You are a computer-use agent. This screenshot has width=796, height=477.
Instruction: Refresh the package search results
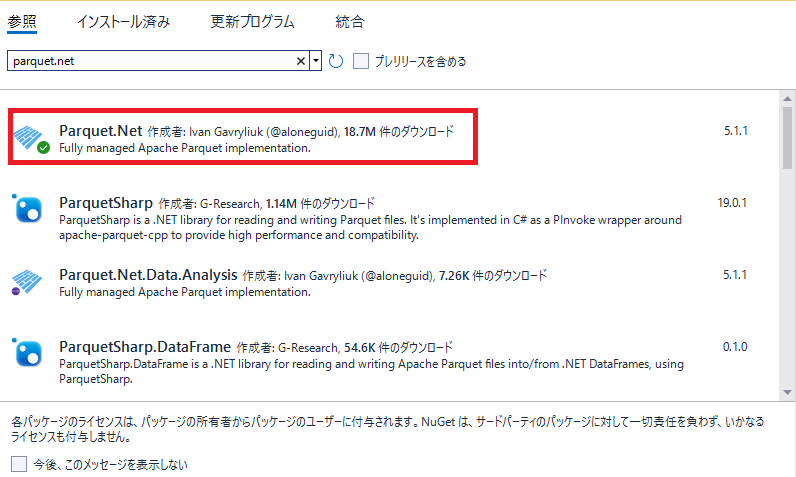[336, 61]
